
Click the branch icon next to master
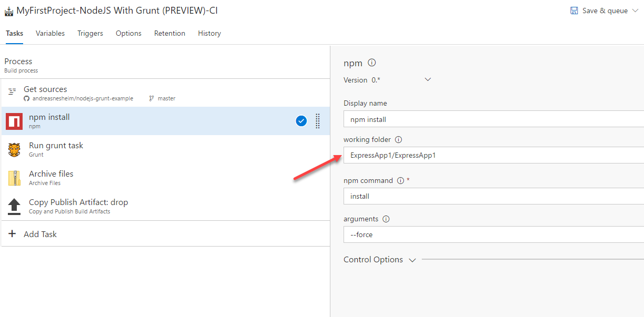[152, 98]
